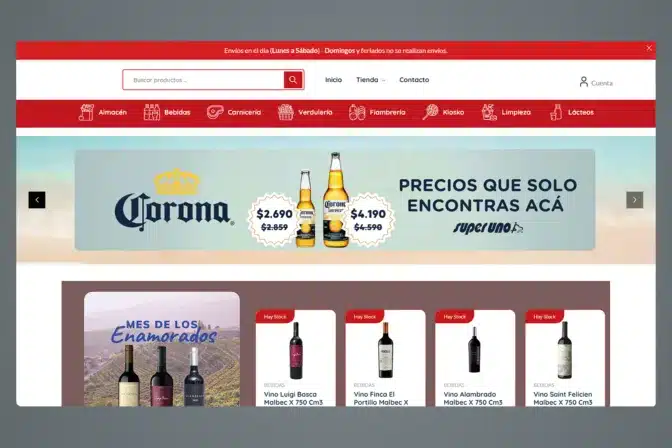Open the Fiambrería category
The image size is (672, 448).
click(387, 112)
